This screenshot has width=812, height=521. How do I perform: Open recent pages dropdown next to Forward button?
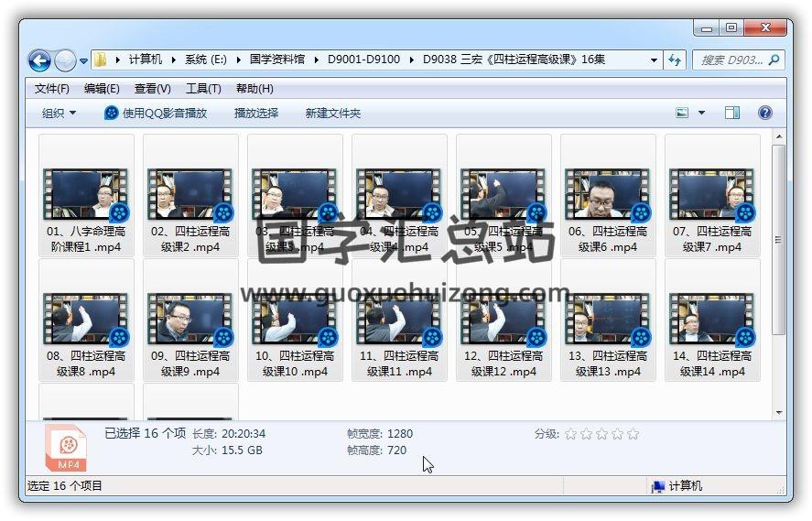(x=83, y=61)
